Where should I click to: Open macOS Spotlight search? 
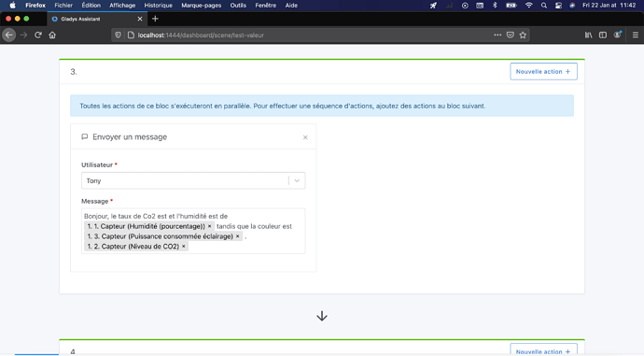point(544,6)
